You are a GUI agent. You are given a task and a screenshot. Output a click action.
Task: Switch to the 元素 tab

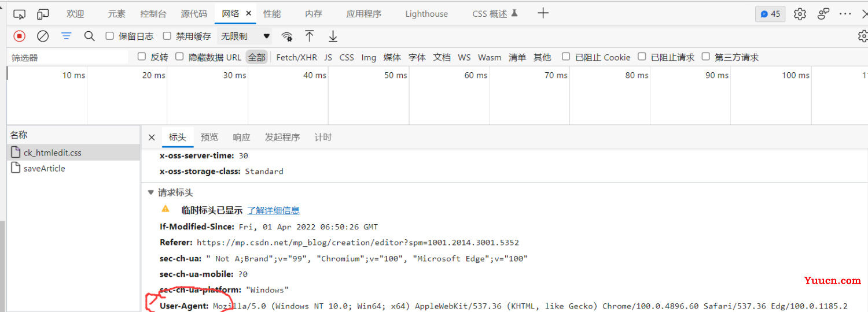[x=116, y=14]
